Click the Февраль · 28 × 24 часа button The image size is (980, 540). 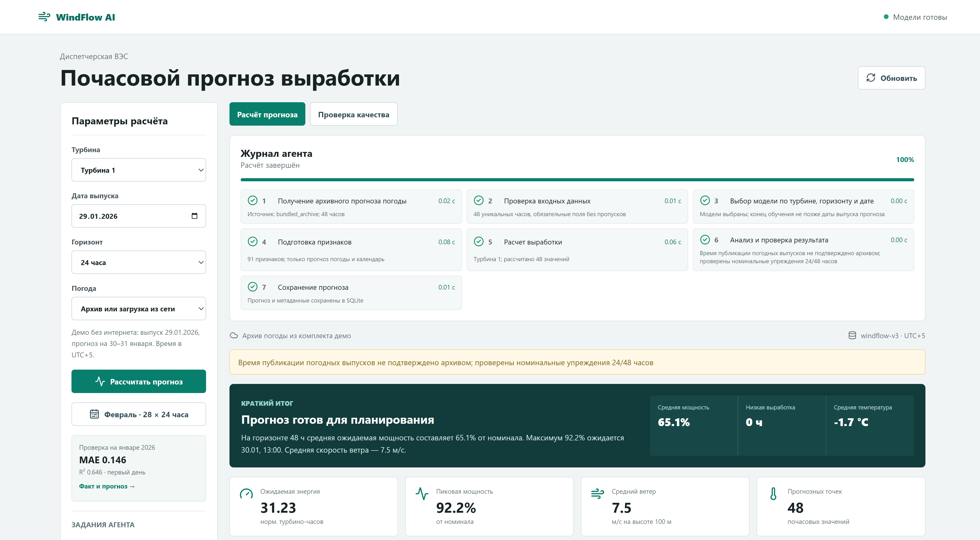click(139, 414)
